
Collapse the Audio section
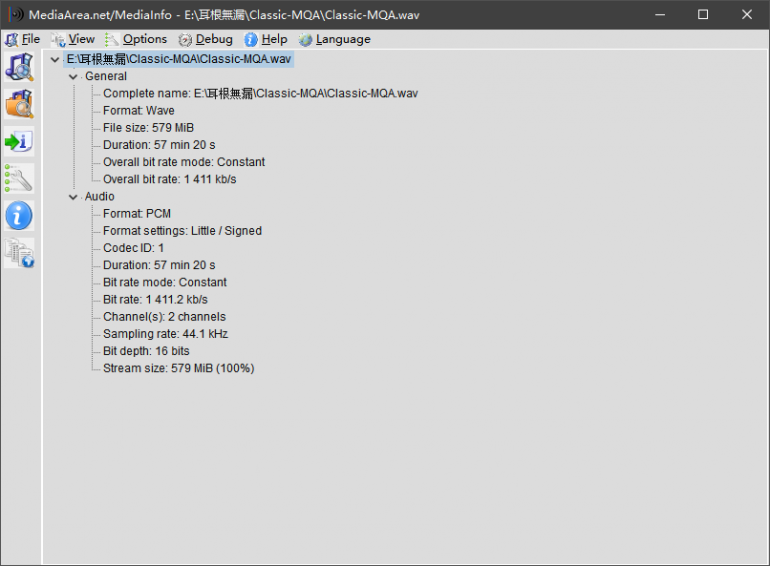pos(73,197)
